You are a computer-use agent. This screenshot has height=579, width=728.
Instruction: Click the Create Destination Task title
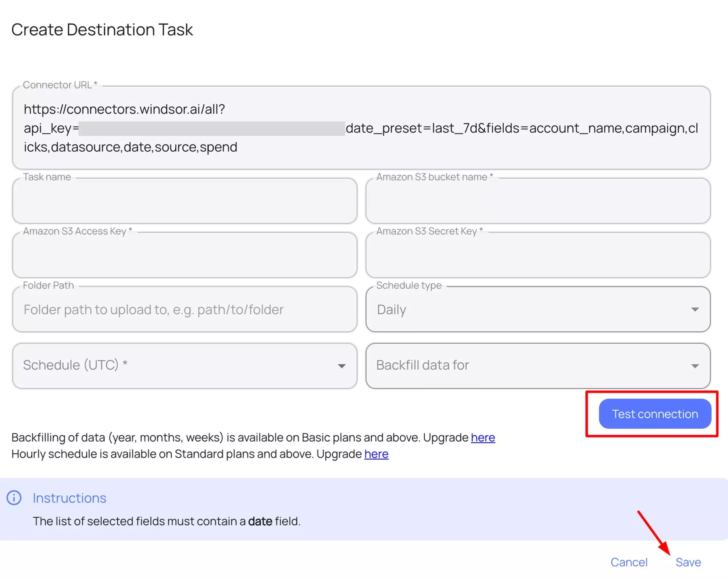click(102, 29)
